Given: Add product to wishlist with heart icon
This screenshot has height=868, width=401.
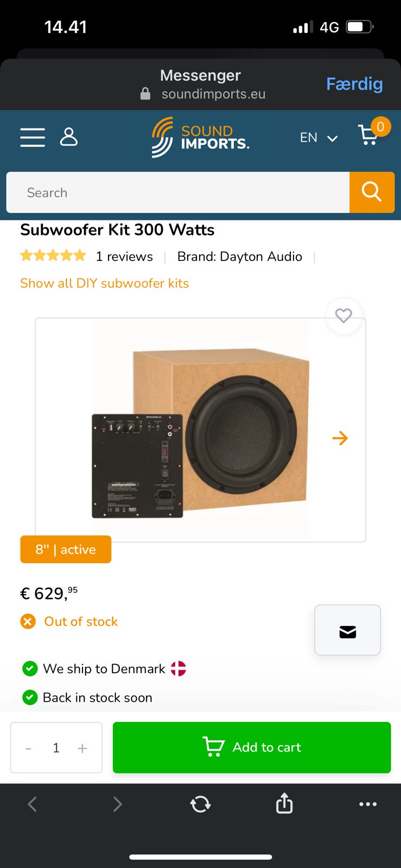Looking at the screenshot, I should [x=343, y=316].
